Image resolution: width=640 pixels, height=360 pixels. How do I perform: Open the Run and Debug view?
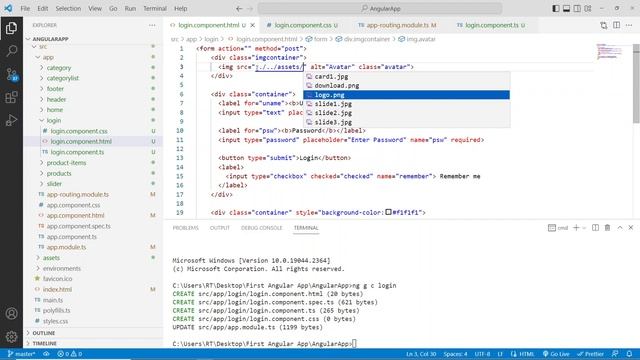(11, 120)
